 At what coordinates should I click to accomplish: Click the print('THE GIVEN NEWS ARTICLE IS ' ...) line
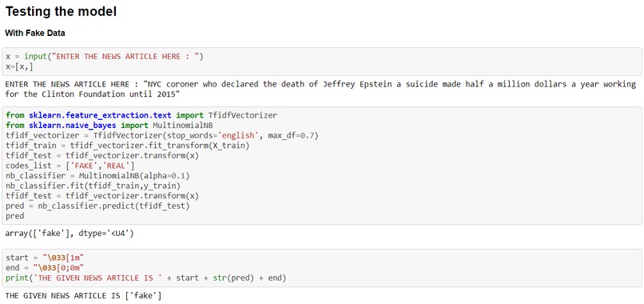tap(145, 278)
